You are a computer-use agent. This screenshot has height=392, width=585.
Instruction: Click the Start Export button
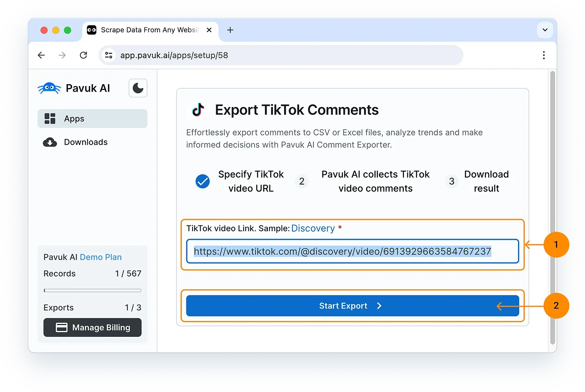352,306
